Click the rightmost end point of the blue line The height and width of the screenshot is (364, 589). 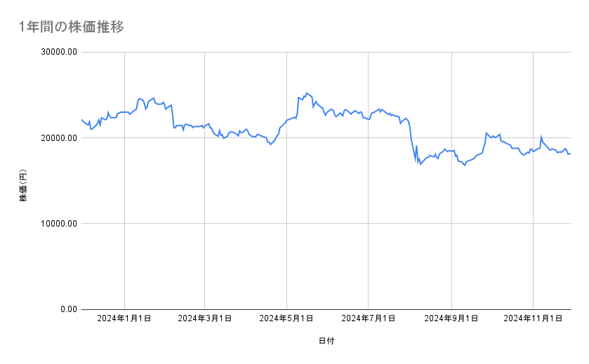570,154
